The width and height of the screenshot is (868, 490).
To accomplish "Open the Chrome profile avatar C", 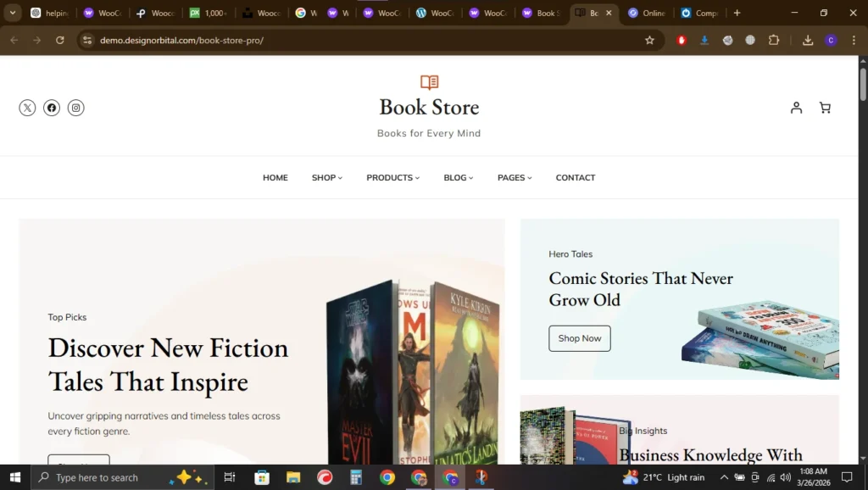I will [x=831, y=40].
